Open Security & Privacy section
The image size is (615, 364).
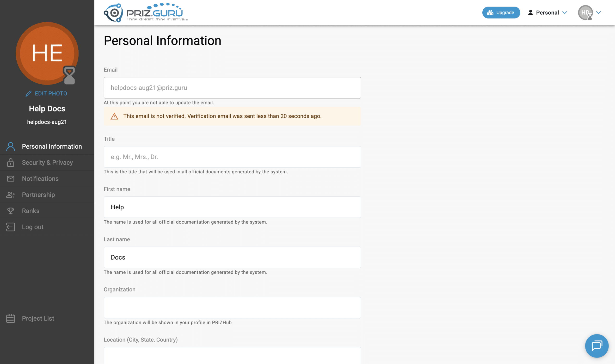(x=47, y=162)
